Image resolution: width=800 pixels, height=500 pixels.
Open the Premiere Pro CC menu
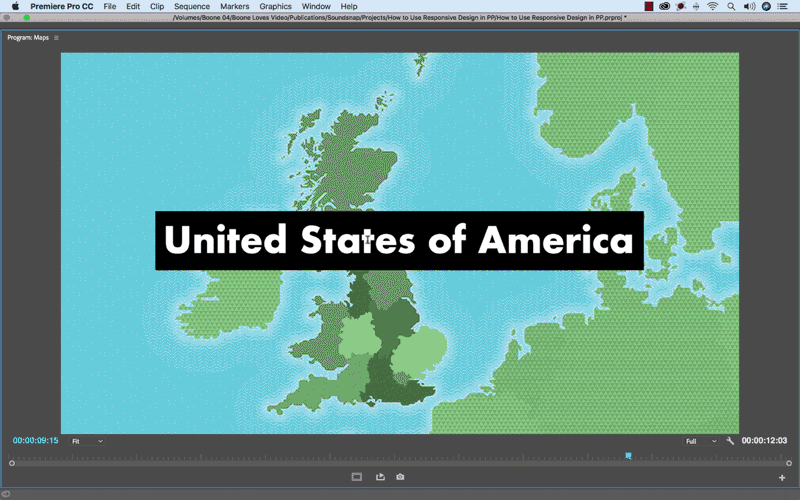[62, 6]
